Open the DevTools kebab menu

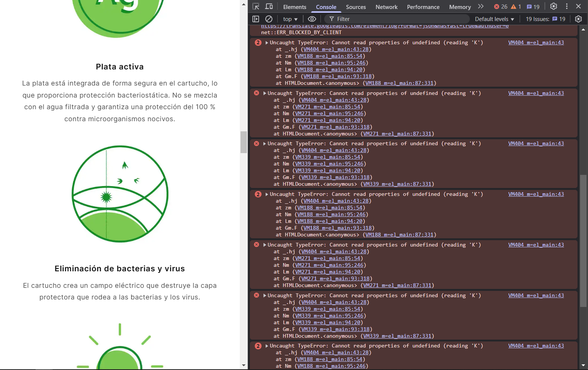click(567, 6)
